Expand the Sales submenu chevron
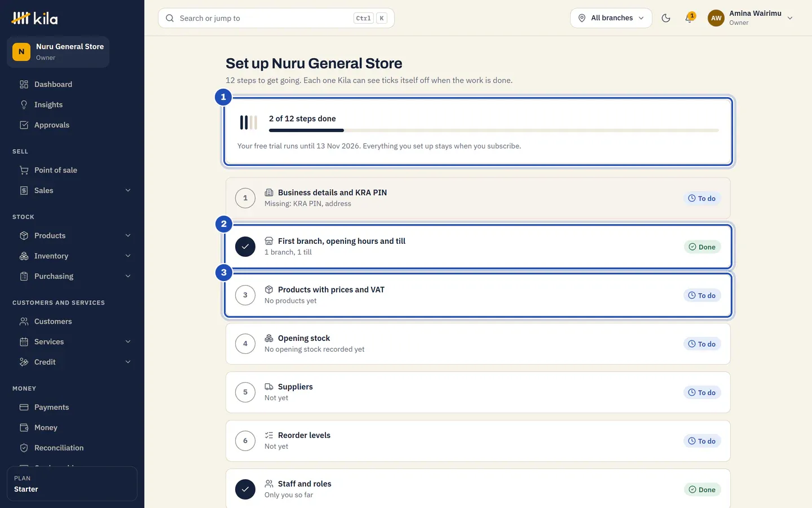Viewport: 812px width, 508px height. [x=128, y=190]
